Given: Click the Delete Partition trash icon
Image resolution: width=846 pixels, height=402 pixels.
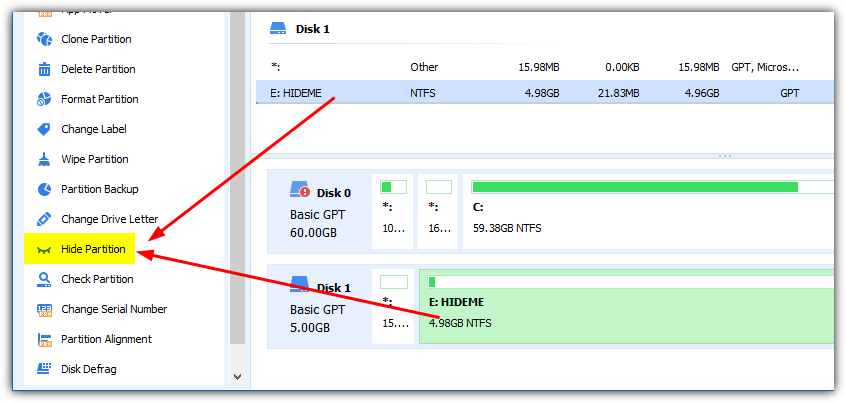Looking at the screenshot, I should [44, 69].
